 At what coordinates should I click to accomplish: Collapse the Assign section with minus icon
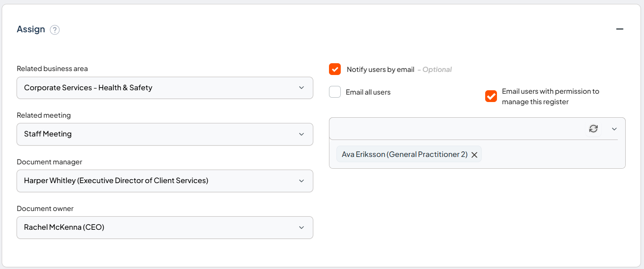[620, 29]
